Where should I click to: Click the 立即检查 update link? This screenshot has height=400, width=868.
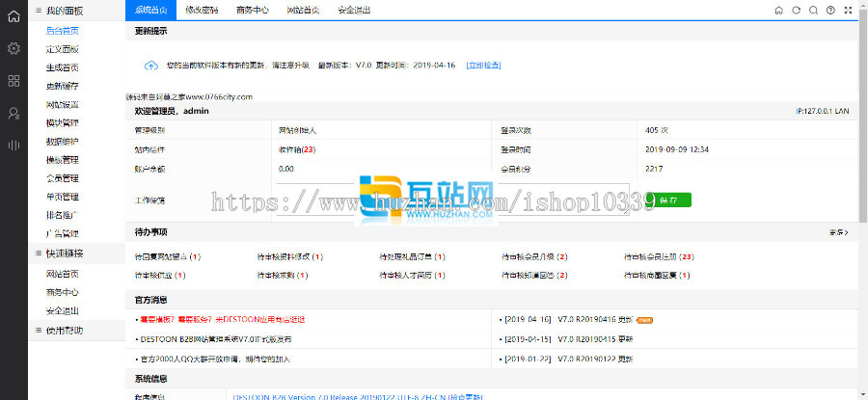pyautogui.click(x=484, y=66)
